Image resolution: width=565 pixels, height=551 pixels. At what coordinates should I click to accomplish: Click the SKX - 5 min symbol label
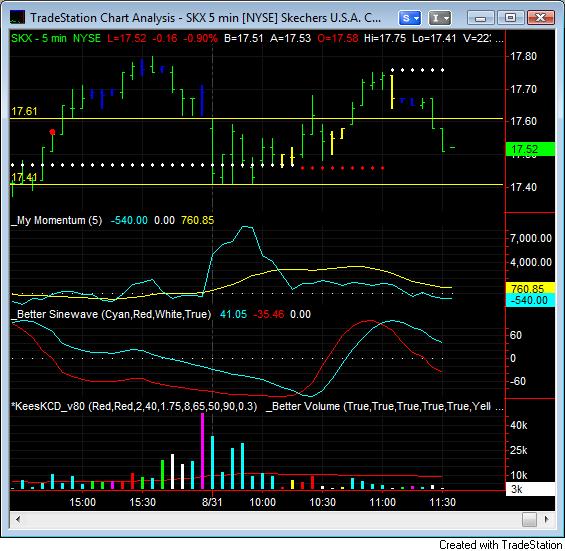pos(39,38)
